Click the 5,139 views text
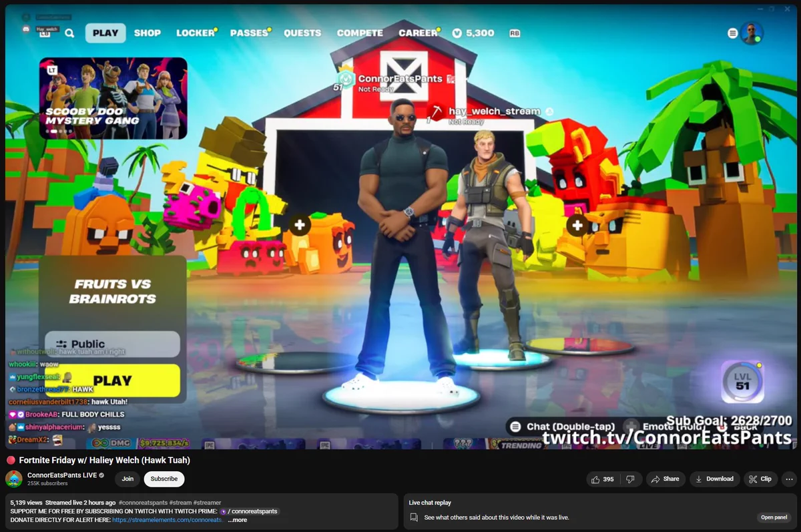 [26, 503]
